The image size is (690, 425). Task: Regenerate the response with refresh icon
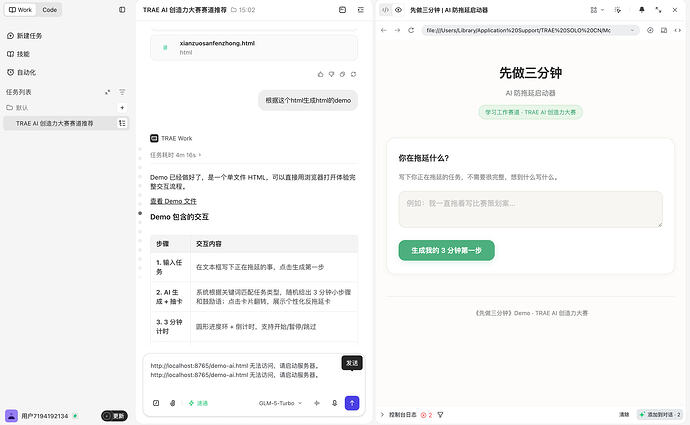(x=353, y=74)
